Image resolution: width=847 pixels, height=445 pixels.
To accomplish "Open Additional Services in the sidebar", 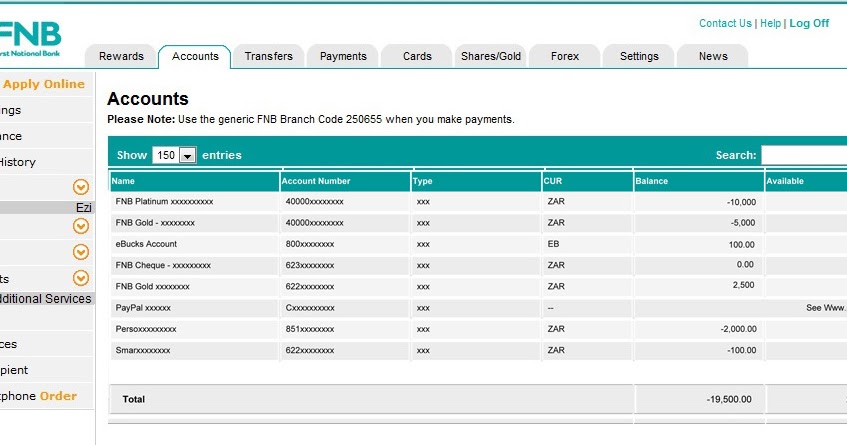I will pyautogui.click(x=46, y=299).
